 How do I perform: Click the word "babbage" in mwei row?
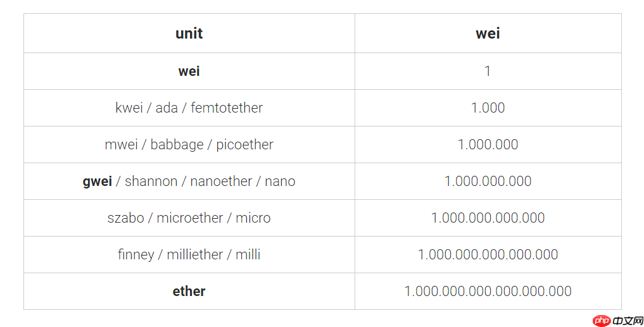tap(177, 144)
